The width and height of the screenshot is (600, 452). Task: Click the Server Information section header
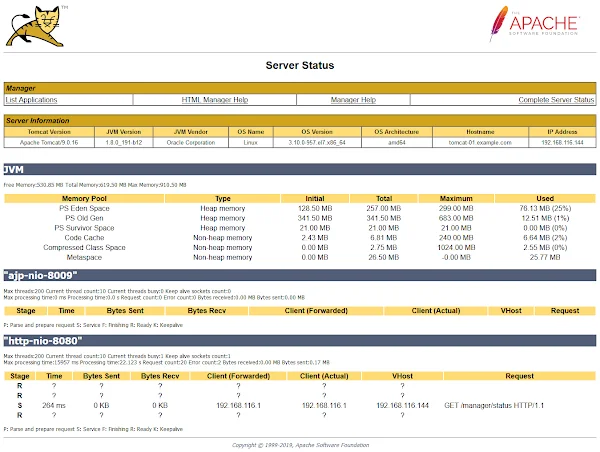point(300,121)
